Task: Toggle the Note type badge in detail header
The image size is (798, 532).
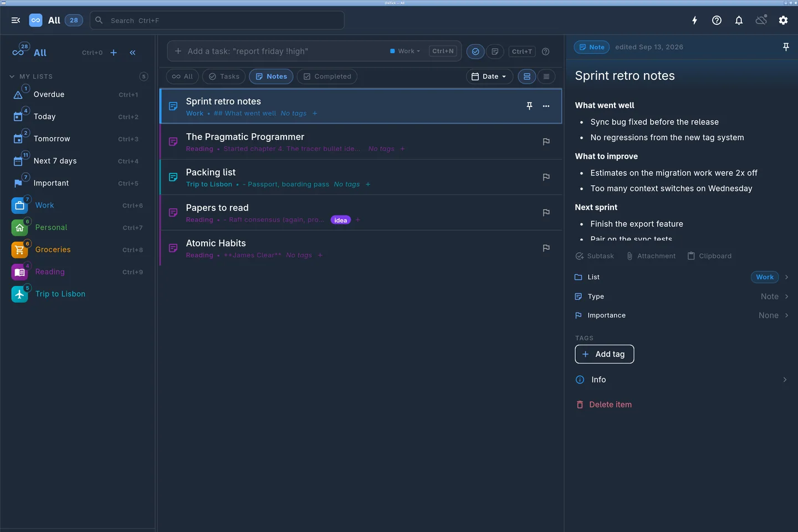Action: 591,47
